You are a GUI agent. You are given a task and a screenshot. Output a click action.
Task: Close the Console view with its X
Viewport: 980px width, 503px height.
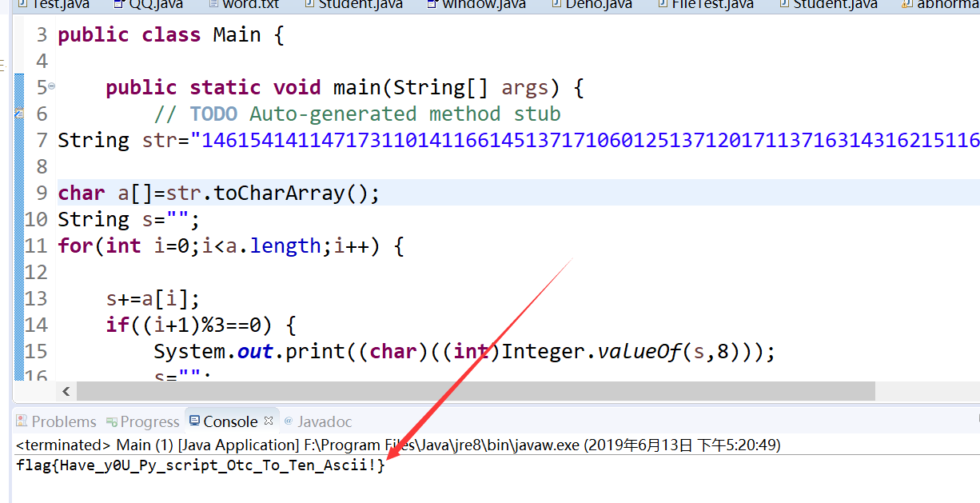pyautogui.click(x=269, y=421)
